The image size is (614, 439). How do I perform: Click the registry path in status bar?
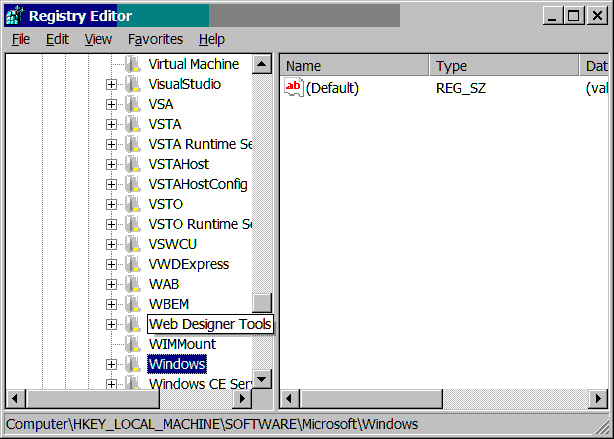click(x=212, y=424)
